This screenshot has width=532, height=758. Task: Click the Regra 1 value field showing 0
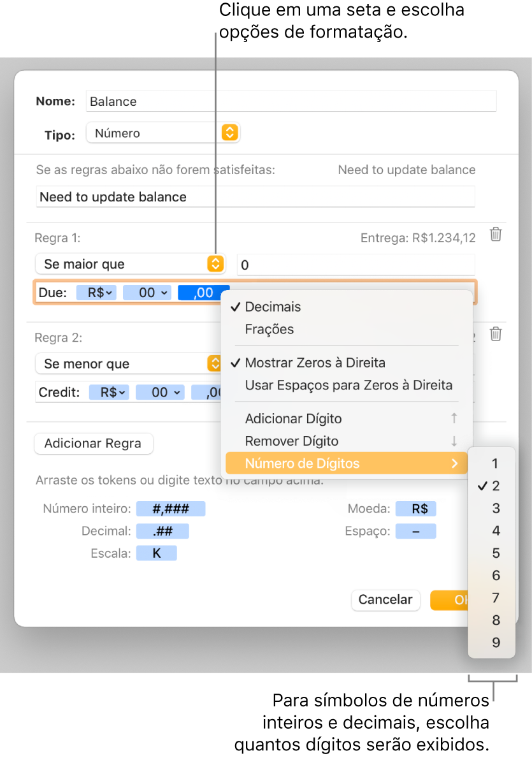click(356, 265)
